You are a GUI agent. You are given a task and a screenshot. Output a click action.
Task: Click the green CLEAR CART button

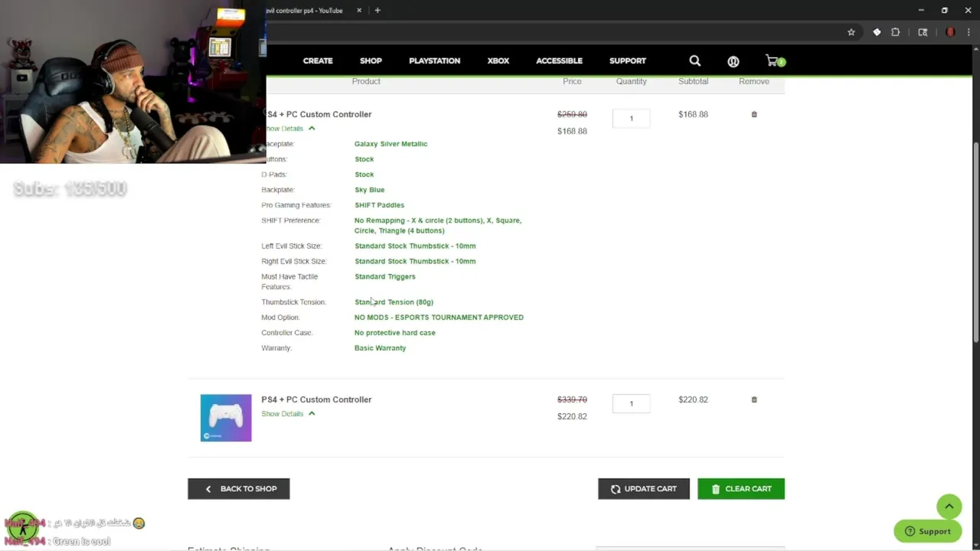click(x=741, y=489)
